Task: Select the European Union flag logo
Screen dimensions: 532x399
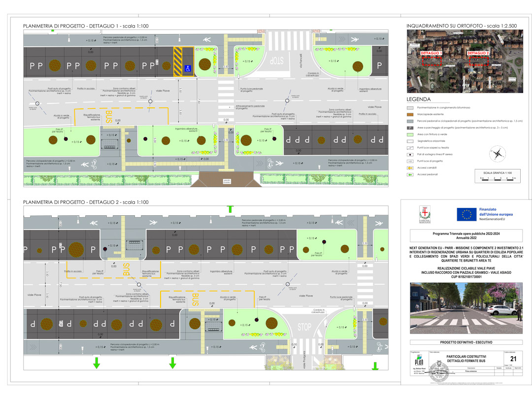Action: 465,214
